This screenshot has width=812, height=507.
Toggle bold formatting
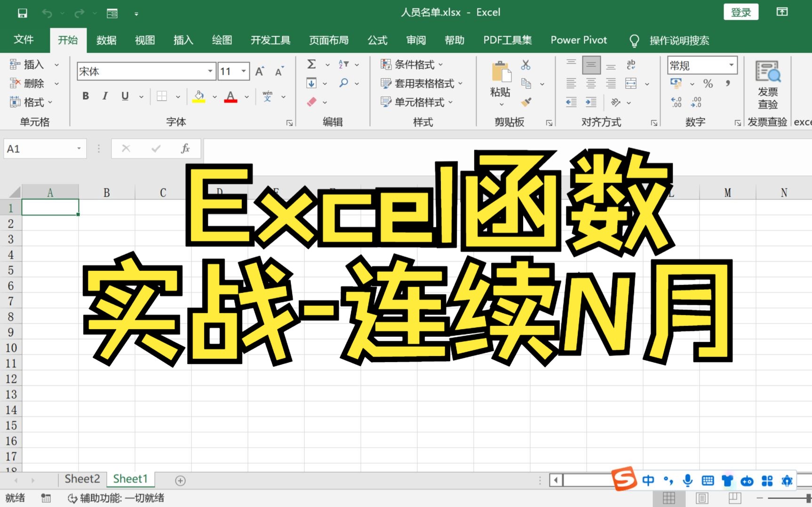pyautogui.click(x=85, y=96)
